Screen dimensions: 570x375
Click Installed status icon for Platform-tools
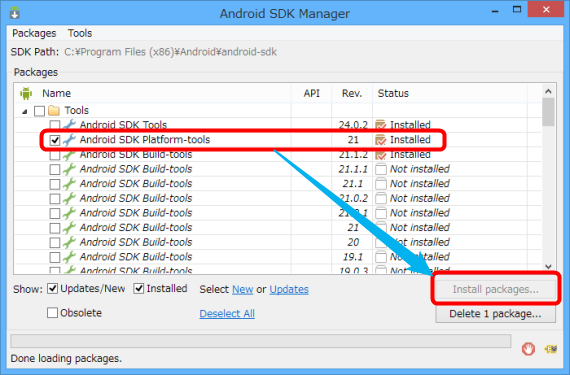pos(381,140)
